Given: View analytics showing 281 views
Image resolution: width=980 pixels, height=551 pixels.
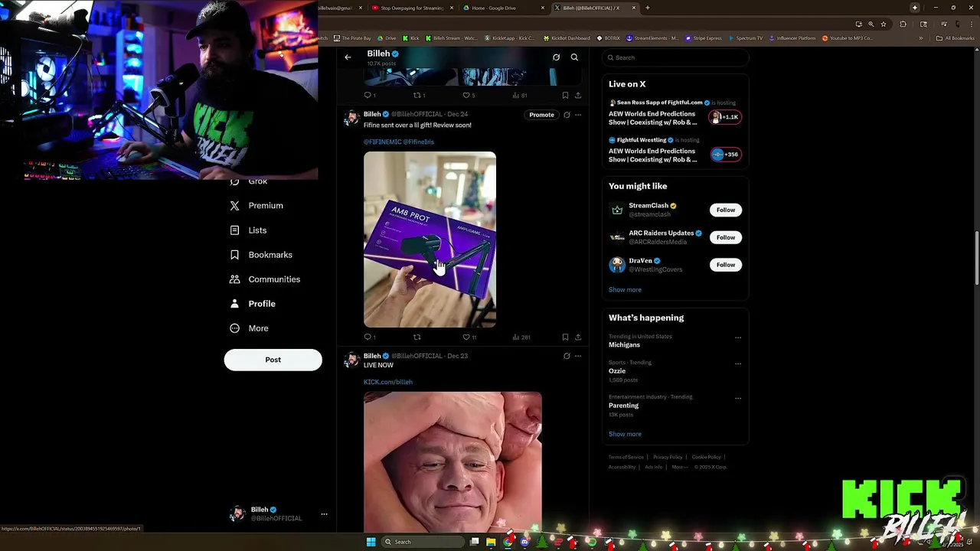Looking at the screenshot, I should coord(521,337).
